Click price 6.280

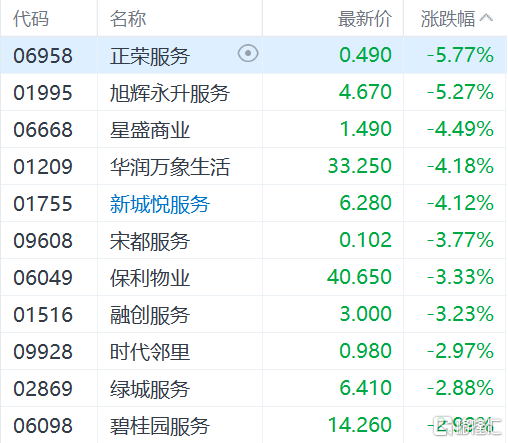pos(365,203)
